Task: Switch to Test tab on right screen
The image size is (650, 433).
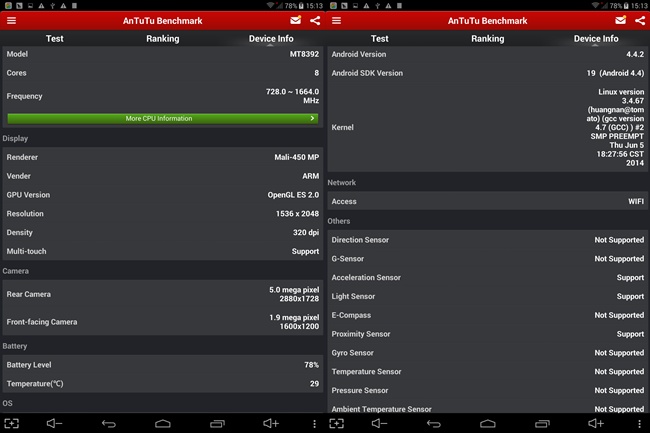Action: click(x=379, y=39)
